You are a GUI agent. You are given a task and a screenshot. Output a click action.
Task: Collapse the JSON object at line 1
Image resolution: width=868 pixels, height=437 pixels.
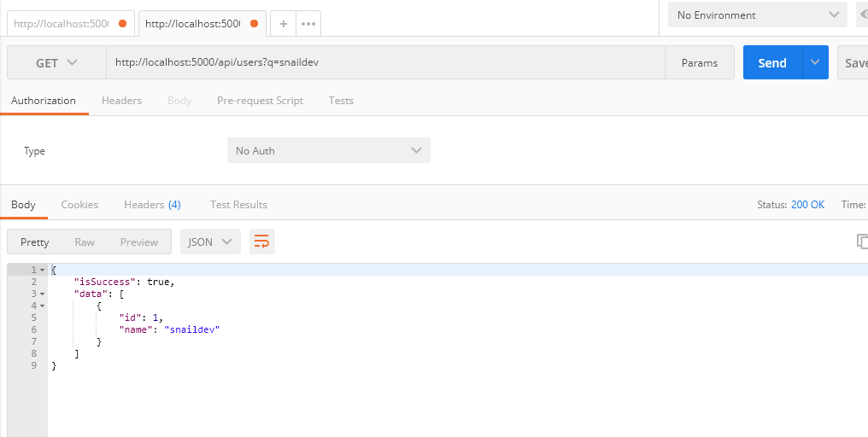coord(43,270)
